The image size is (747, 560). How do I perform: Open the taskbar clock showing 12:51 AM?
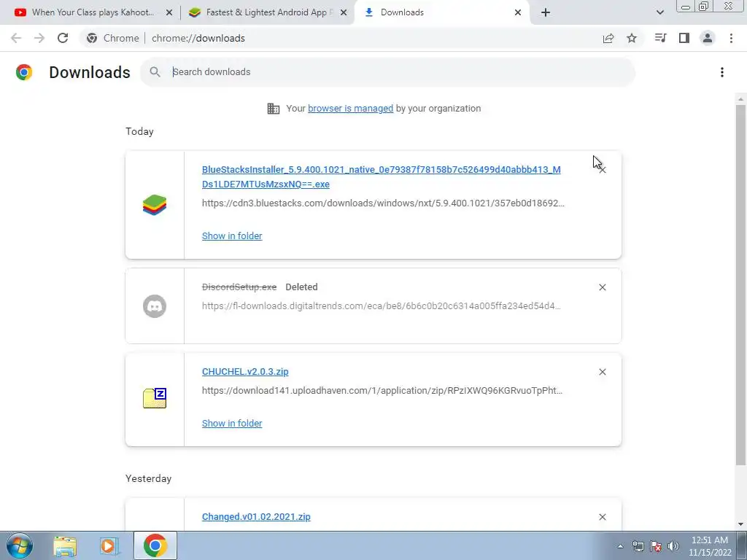pyautogui.click(x=709, y=546)
